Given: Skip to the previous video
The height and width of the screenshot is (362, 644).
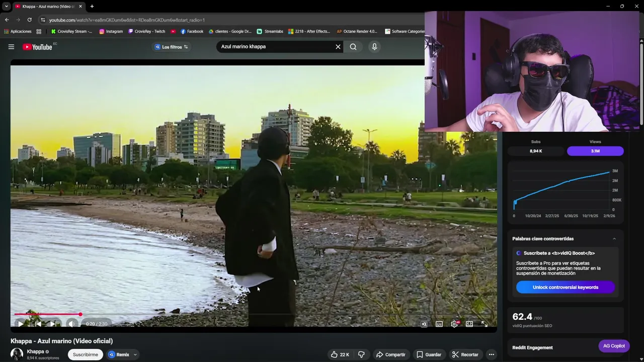Looking at the screenshot, I should tap(37, 324).
